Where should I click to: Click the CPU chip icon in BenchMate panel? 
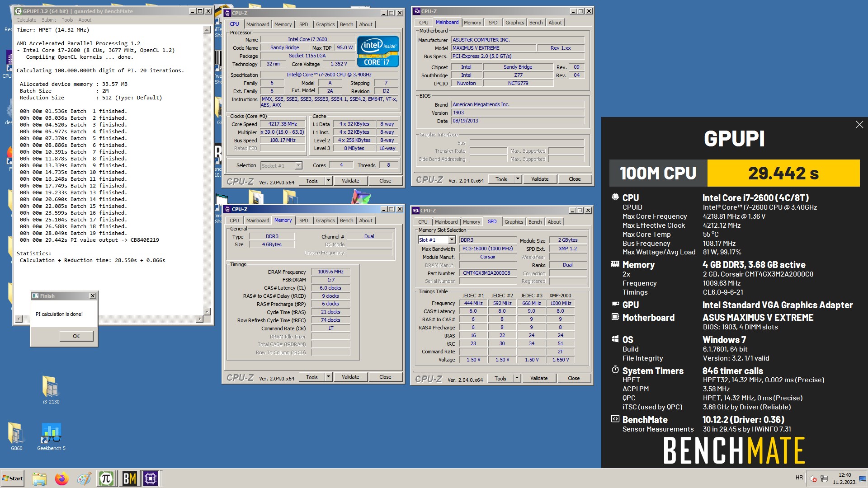point(615,197)
